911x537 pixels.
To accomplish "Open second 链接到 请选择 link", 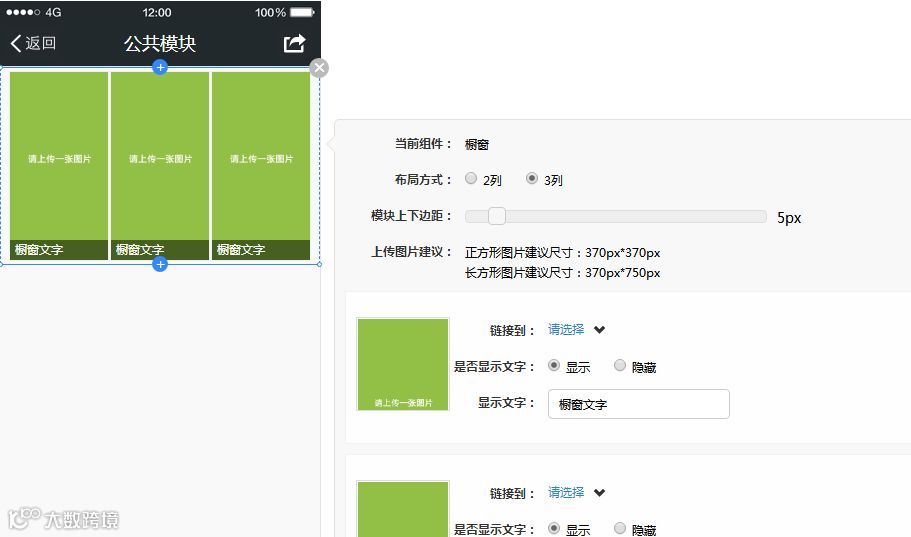I will [x=566, y=492].
